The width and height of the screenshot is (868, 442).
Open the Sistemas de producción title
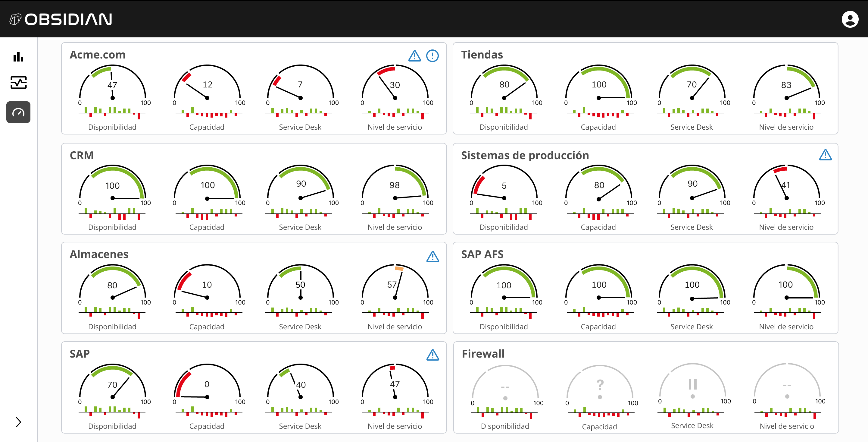tap(525, 155)
